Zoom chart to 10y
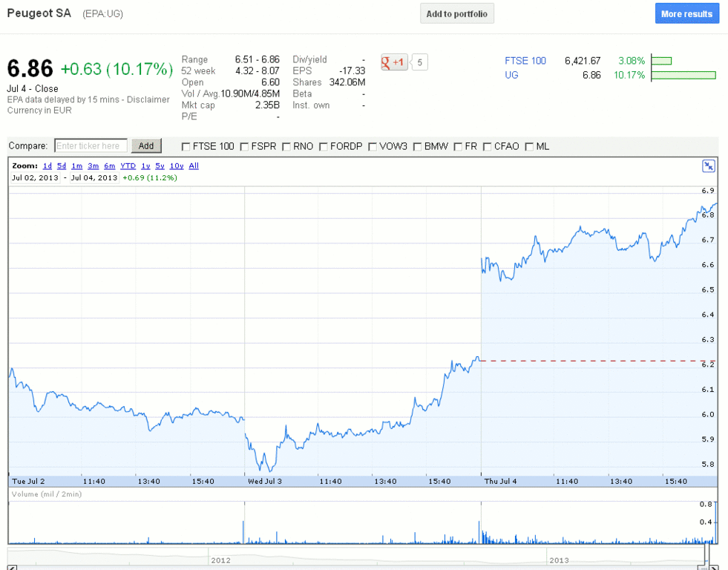 (177, 166)
